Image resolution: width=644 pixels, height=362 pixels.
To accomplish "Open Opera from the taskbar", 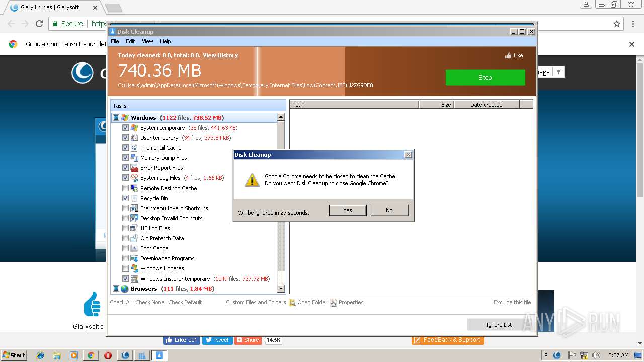I will [108, 355].
